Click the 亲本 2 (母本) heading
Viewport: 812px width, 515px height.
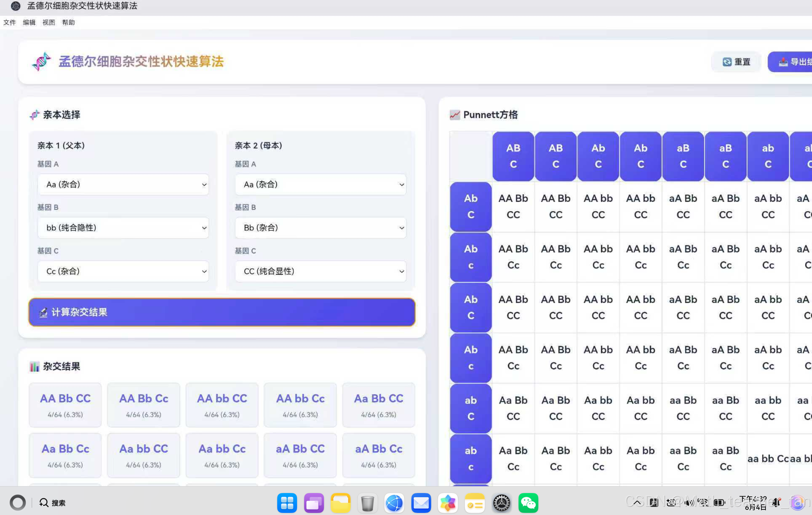click(258, 146)
